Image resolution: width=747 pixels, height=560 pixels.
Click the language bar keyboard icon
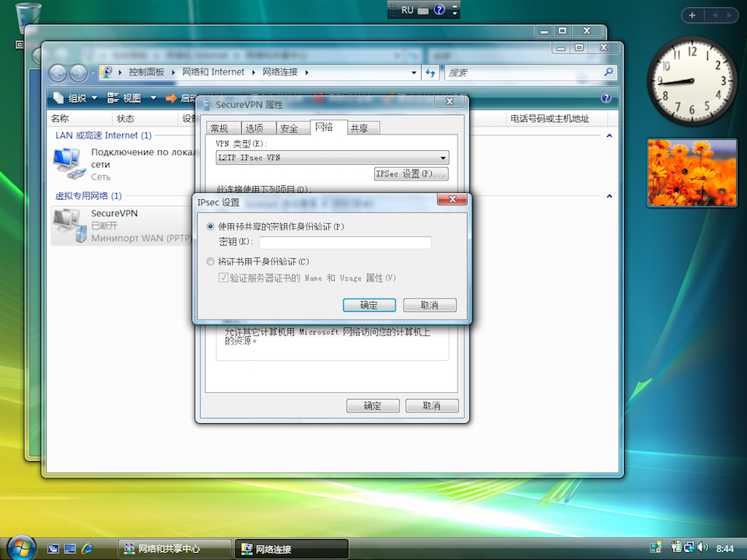(x=423, y=10)
